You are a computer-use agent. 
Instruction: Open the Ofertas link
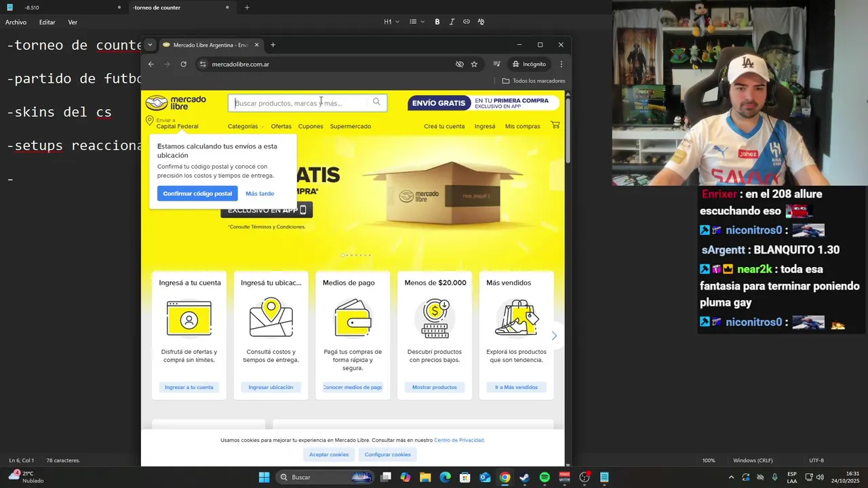point(281,126)
